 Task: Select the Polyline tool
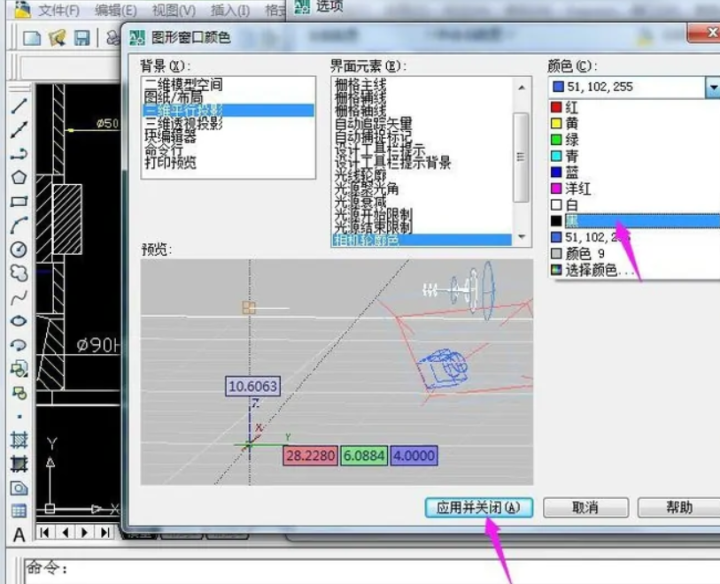(19, 154)
